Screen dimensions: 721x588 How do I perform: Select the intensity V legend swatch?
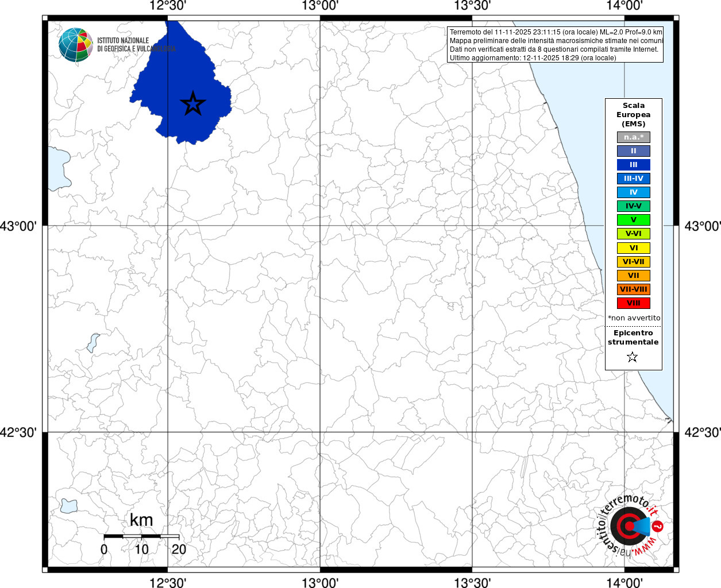tap(633, 220)
